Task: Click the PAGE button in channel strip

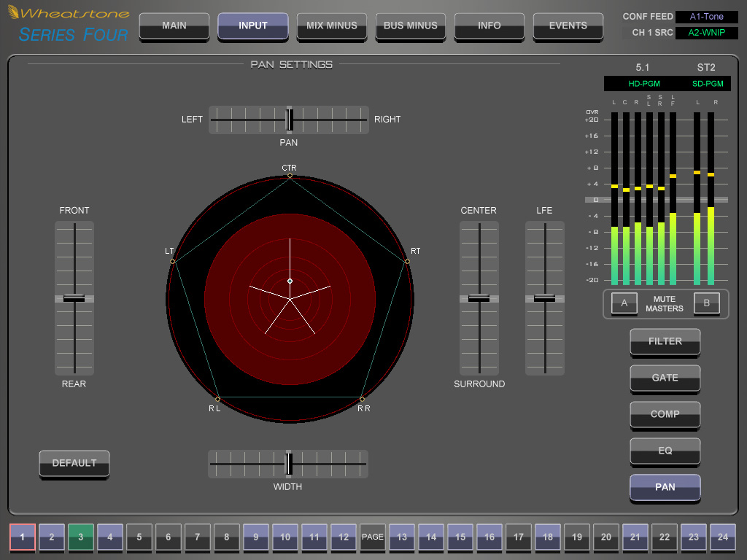Action: (x=373, y=537)
